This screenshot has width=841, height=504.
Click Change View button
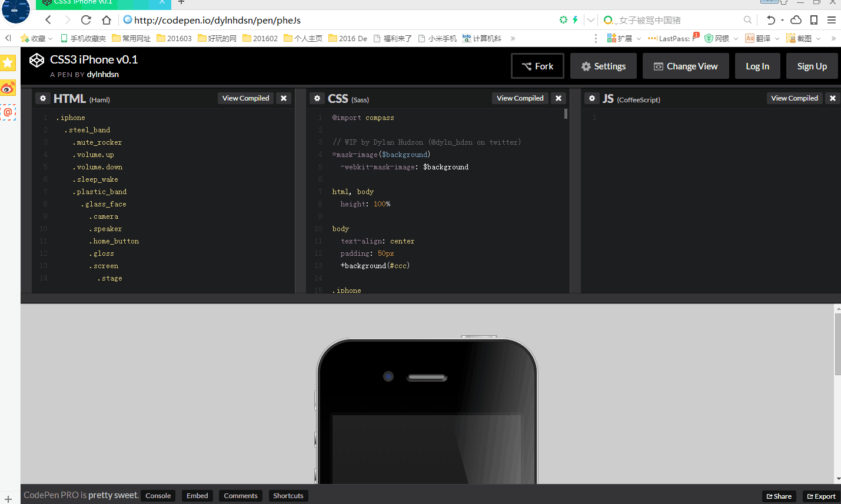686,66
